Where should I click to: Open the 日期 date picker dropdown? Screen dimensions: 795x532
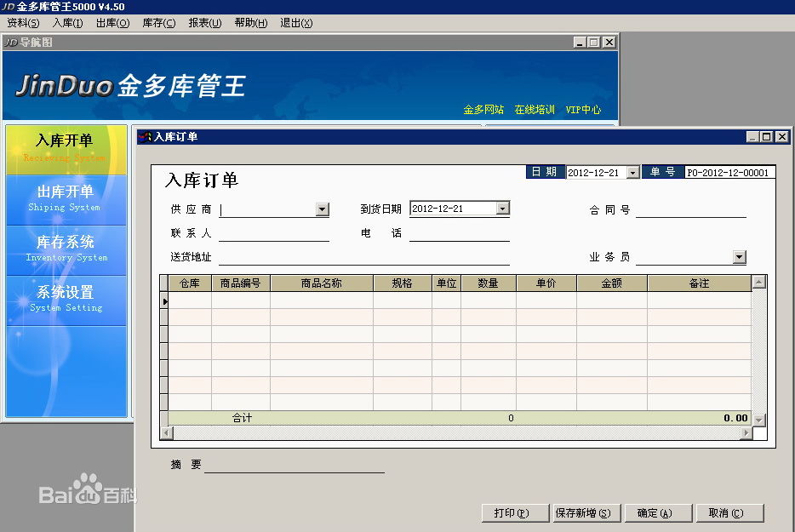point(632,173)
